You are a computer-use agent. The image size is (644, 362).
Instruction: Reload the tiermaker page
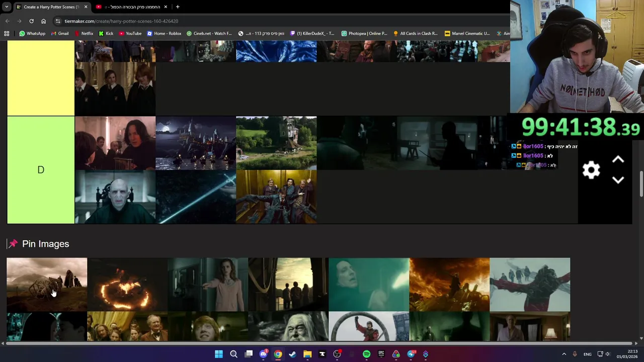(31, 21)
